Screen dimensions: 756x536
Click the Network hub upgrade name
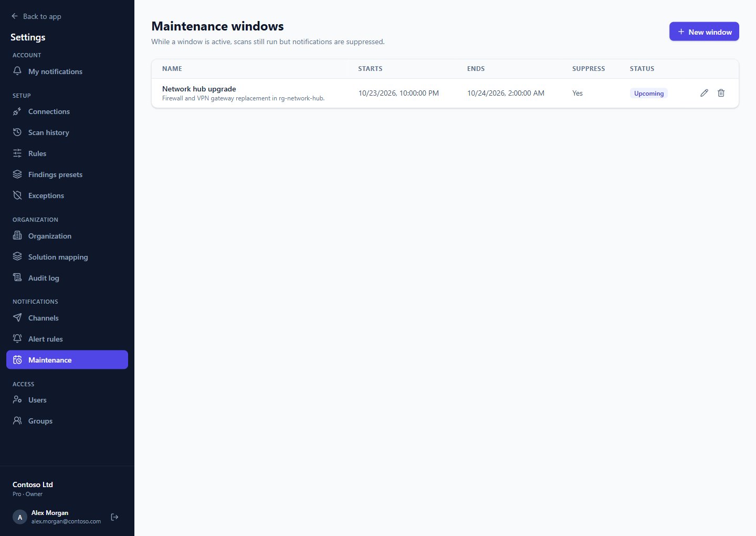[199, 89]
